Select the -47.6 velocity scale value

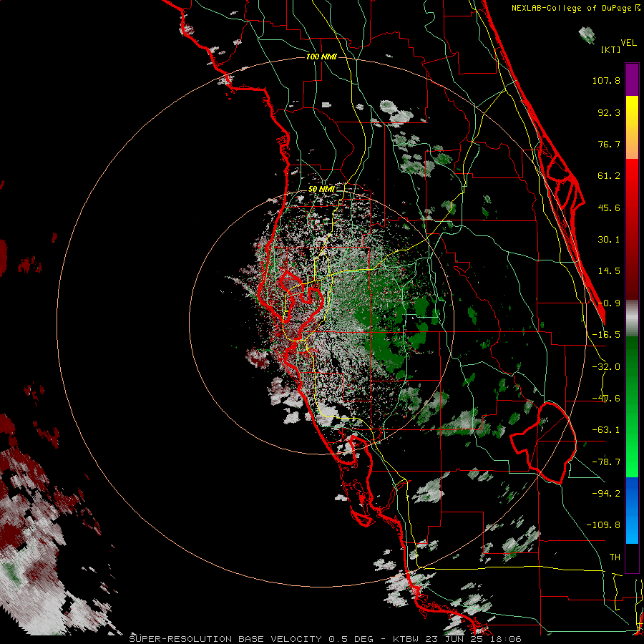[x=606, y=399]
